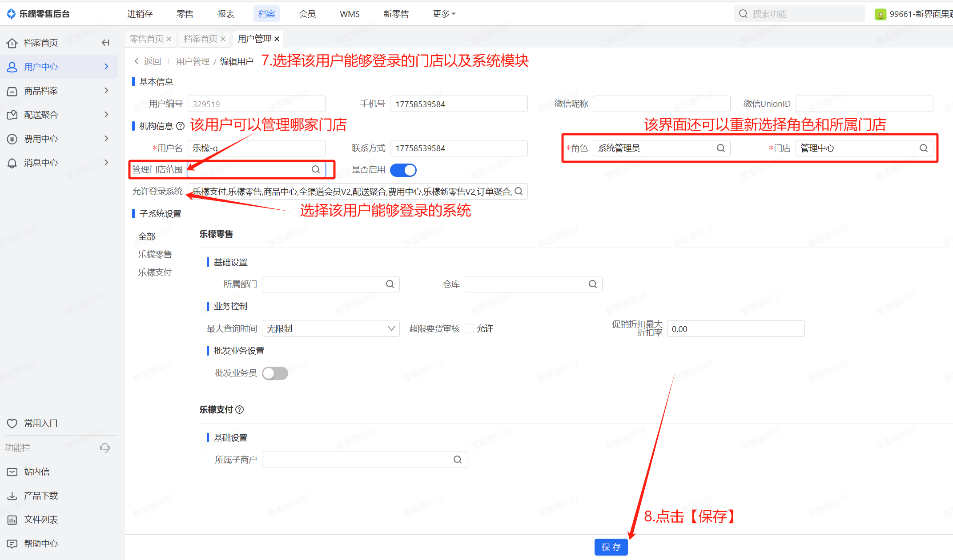Expand the 用户中心 chevron in sidebar
The image size is (953, 560).
coord(106,67)
